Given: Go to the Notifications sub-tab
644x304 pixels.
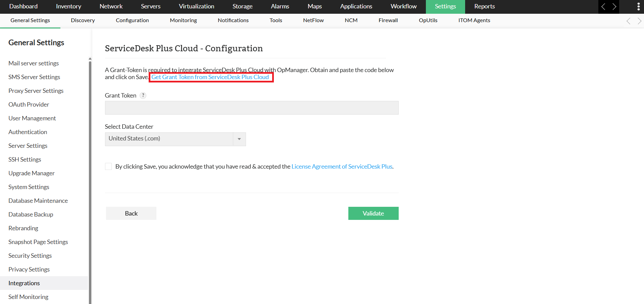Looking at the screenshot, I should pos(233,20).
